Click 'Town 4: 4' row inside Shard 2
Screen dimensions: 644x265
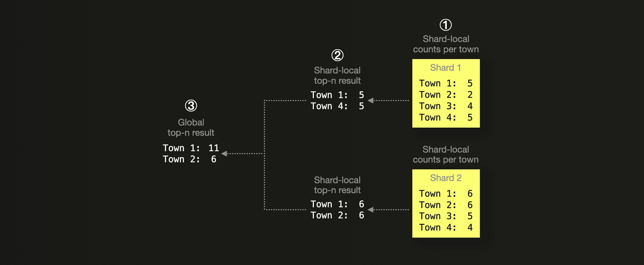446,227
